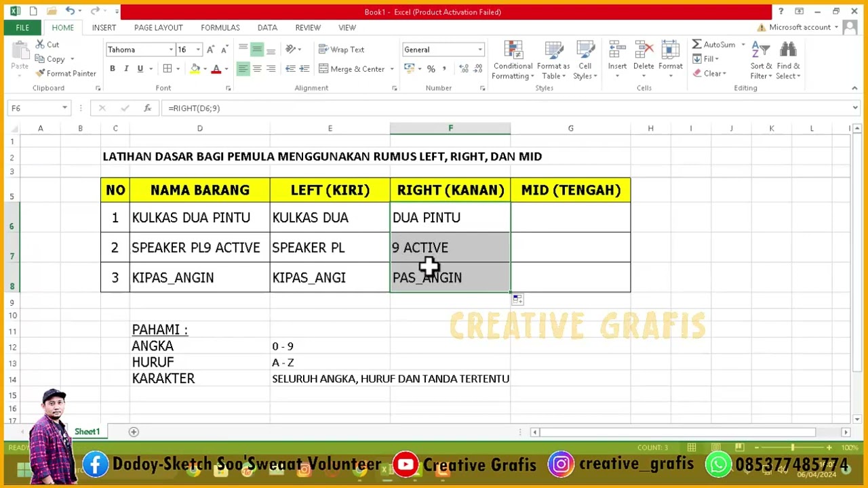Activate Format Painter
868x488 pixels.
click(66, 73)
